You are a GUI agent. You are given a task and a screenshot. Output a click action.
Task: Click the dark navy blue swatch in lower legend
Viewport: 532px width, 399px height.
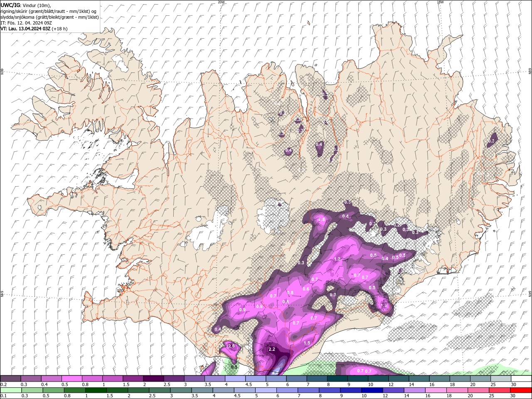click(372, 390)
